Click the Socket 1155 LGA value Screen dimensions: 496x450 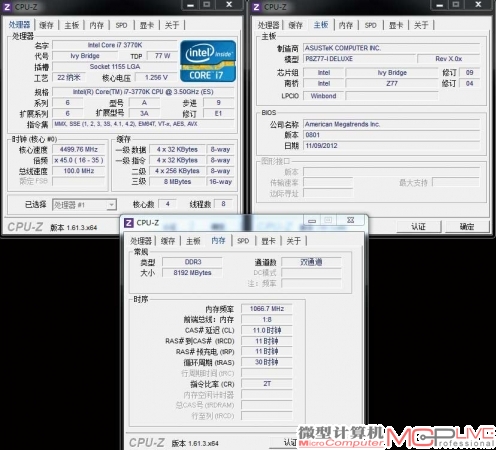(115, 67)
